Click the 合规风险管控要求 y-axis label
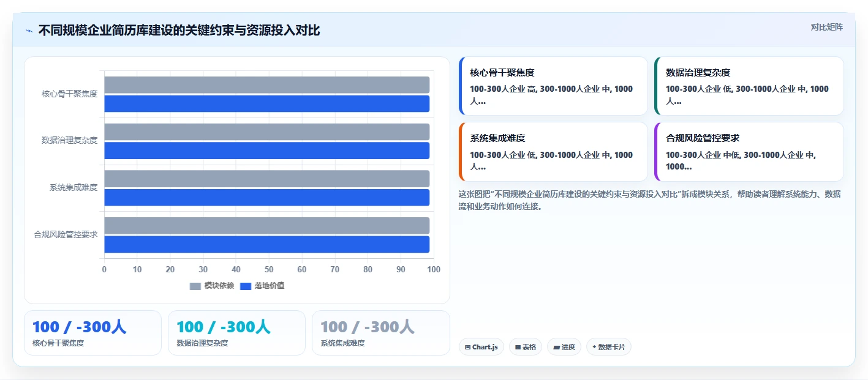This screenshot has width=868, height=380. pos(66,234)
